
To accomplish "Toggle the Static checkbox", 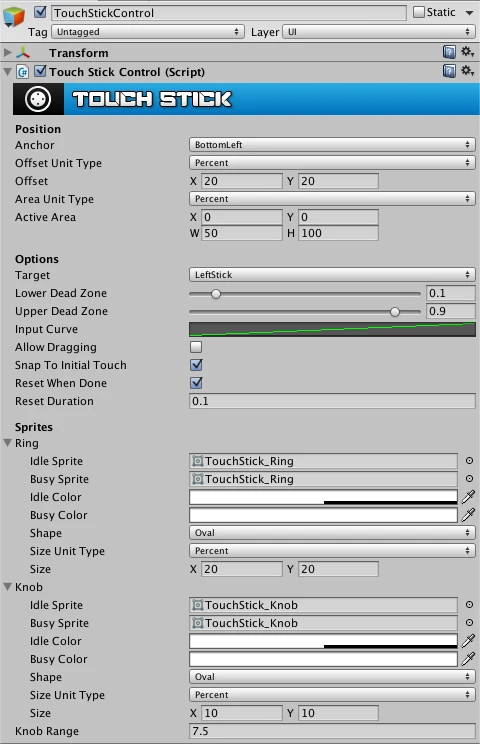I will [x=418, y=12].
